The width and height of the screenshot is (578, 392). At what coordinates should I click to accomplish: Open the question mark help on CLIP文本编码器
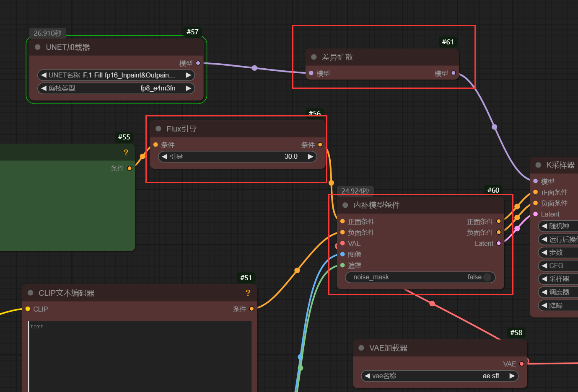(x=248, y=293)
